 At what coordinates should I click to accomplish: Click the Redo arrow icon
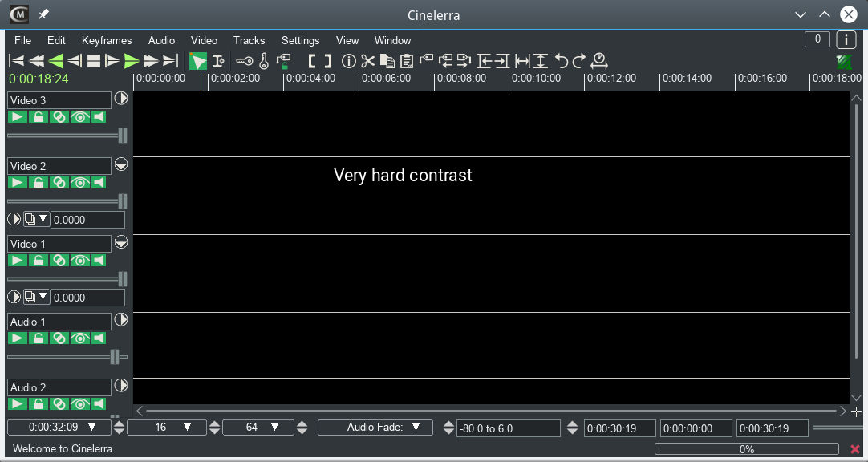tap(579, 61)
